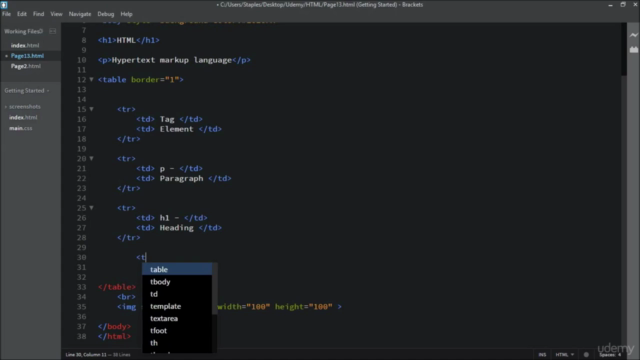Collapse the tr block at line 15

coord(91,109)
